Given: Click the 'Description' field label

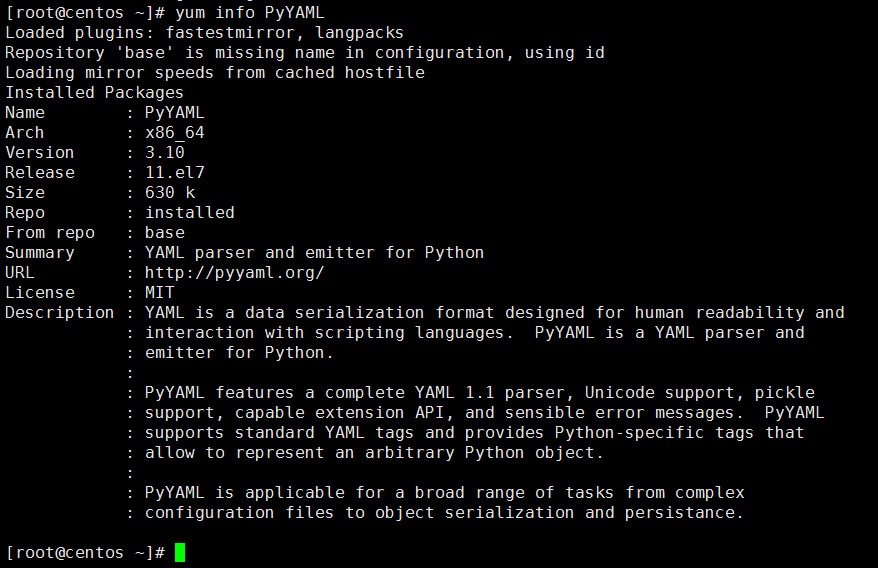Looking at the screenshot, I should [59, 313].
